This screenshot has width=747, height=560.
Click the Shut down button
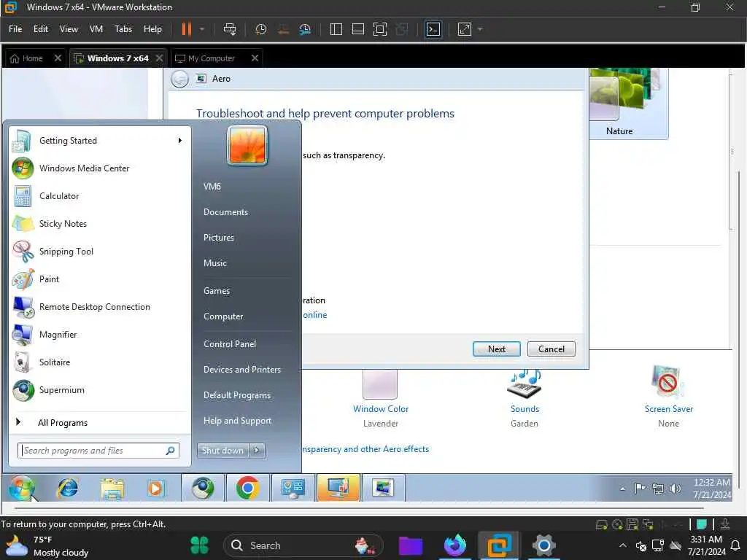coord(222,451)
